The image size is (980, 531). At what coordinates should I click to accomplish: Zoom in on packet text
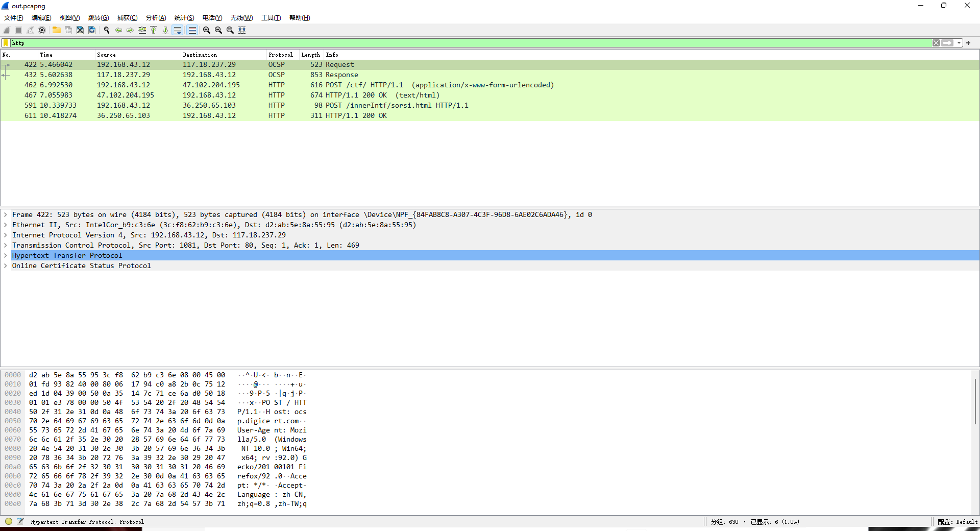click(207, 30)
